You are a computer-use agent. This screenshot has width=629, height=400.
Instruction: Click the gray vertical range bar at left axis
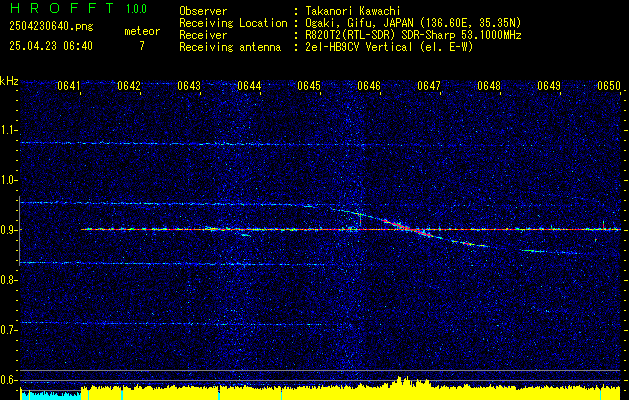[x=19, y=231]
